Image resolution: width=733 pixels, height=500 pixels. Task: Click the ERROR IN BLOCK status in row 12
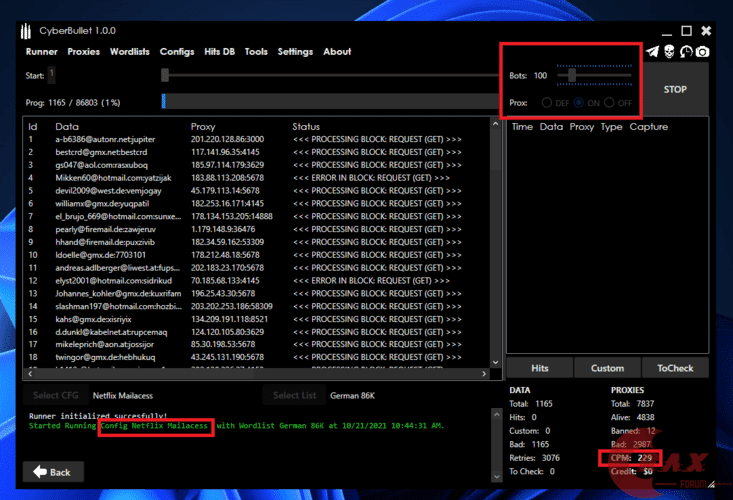(x=371, y=281)
